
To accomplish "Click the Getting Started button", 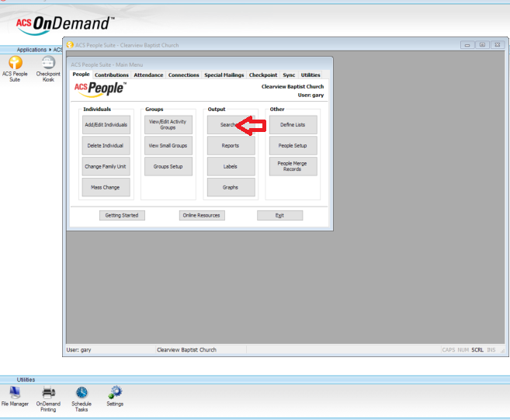I will tap(122, 215).
